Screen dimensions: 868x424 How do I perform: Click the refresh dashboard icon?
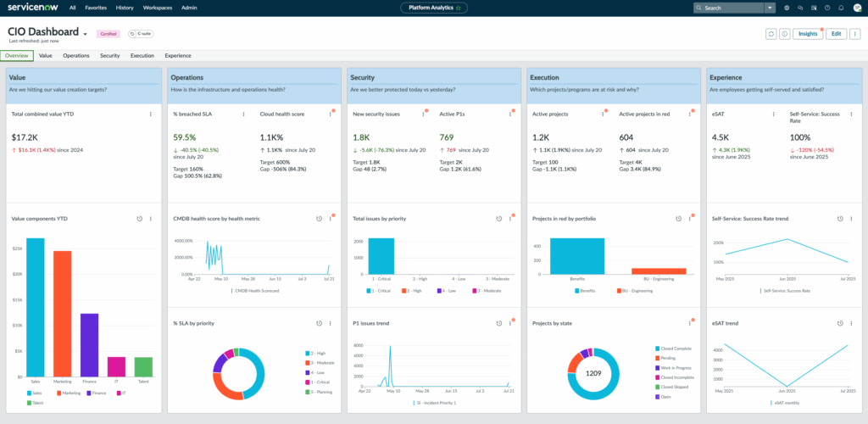click(x=771, y=34)
